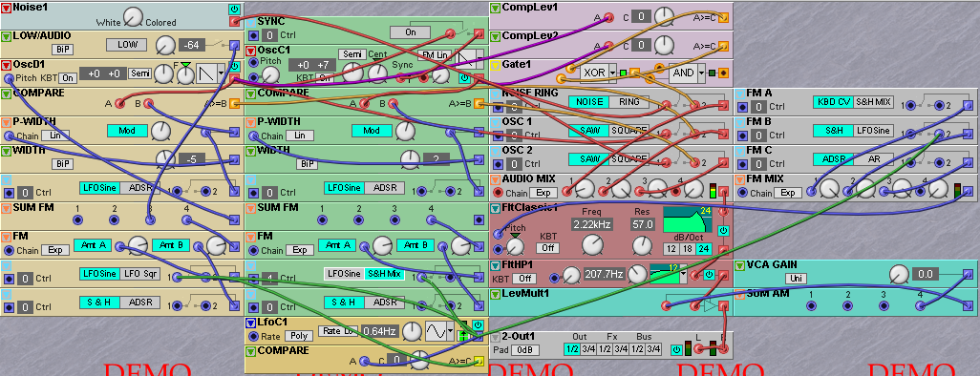The image size is (980, 376).
Task: Click the FltClassic1 frequency 2.22kHz field
Action: click(x=590, y=224)
